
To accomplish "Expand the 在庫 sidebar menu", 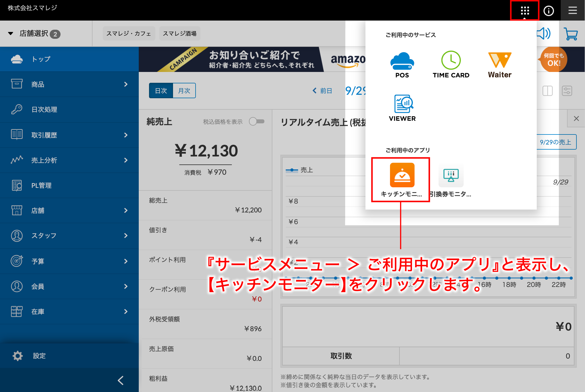I will (69, 311).
